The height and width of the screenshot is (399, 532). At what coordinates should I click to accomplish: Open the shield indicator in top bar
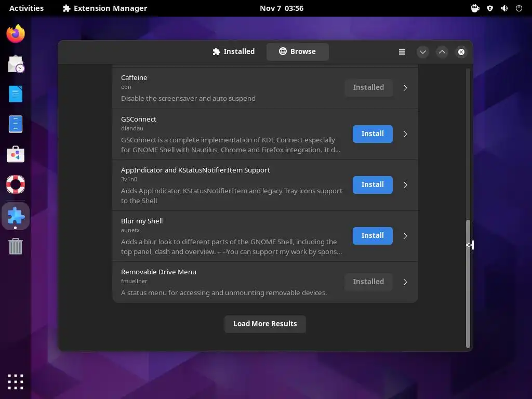coord(490,8)
